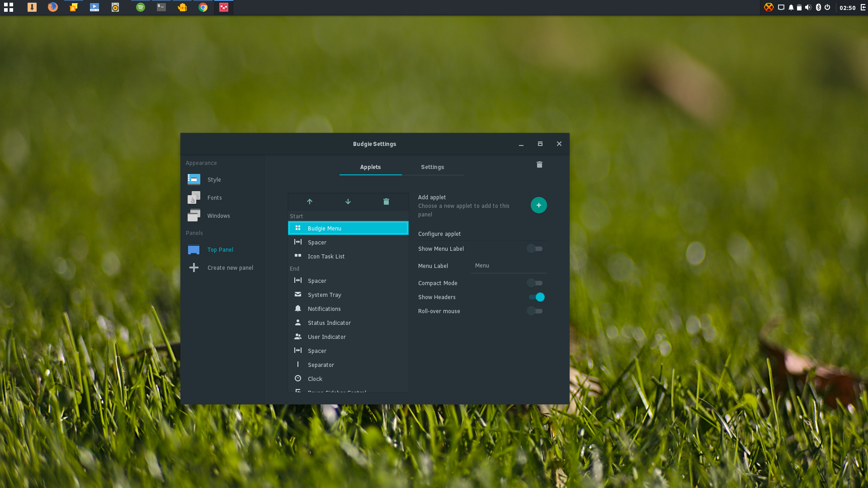
Task: Click the pink Budgie Settings task icon
Action: pos(224,7)
